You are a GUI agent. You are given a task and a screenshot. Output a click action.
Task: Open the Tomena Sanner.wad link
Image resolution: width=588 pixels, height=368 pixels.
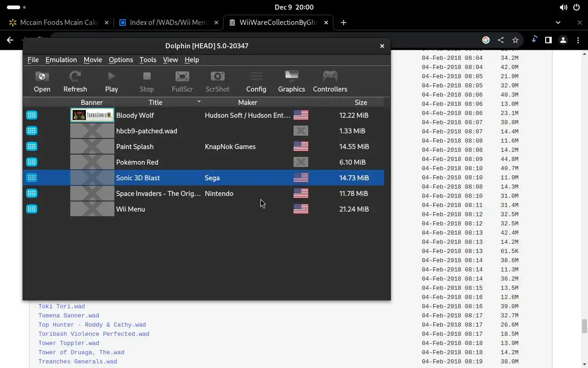point(69,316)
